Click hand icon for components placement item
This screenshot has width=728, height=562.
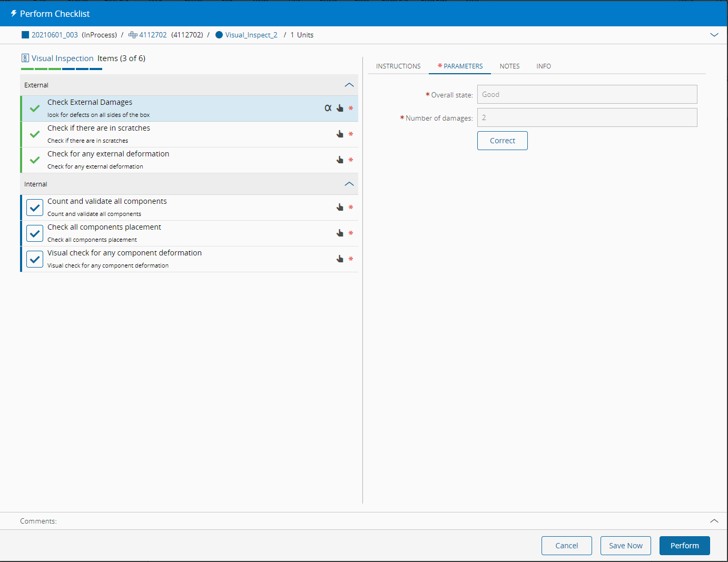(340, 233)
